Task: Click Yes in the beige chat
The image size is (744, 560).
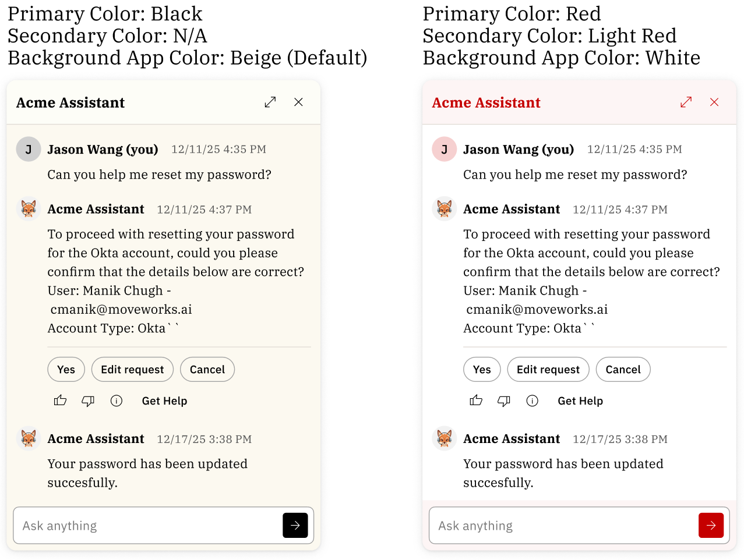Action: (66, 370)
